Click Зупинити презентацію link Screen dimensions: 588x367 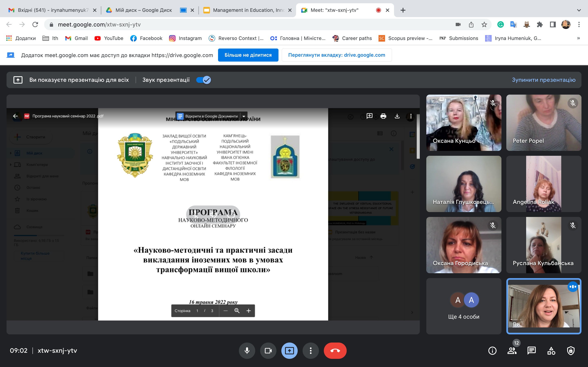tap(543, 80)
